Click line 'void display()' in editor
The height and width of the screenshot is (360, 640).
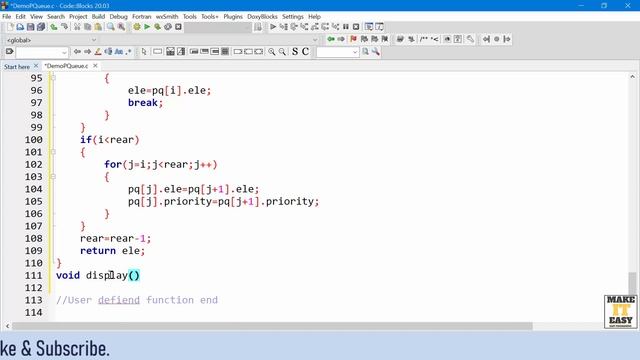coord(98,276)
